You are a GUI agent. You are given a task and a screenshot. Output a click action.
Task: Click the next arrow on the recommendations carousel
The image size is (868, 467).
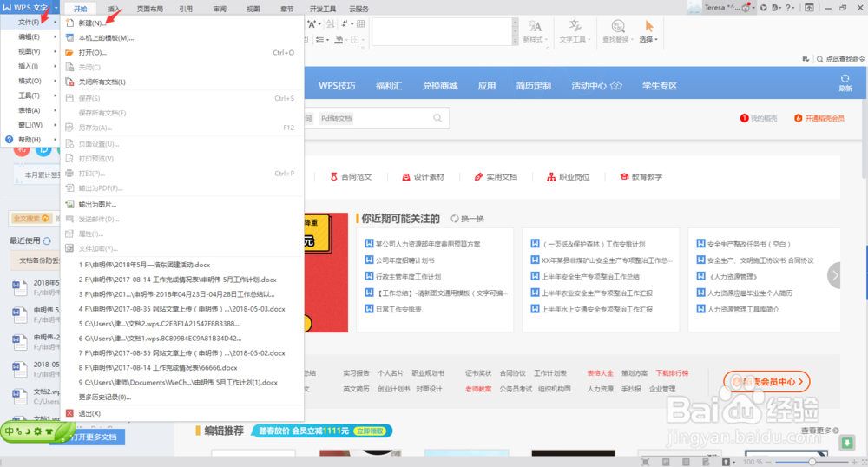(x=834, y=275)
